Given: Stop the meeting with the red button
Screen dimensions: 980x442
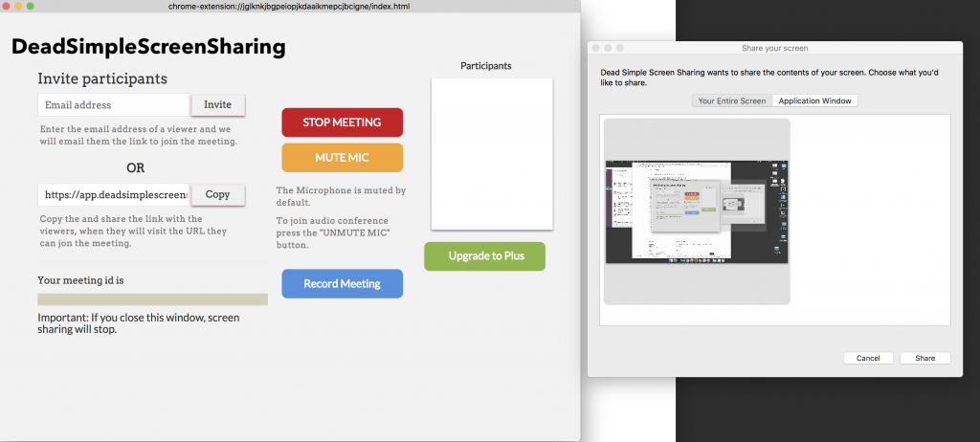Looking at the screenshot, I should [342, 122].
